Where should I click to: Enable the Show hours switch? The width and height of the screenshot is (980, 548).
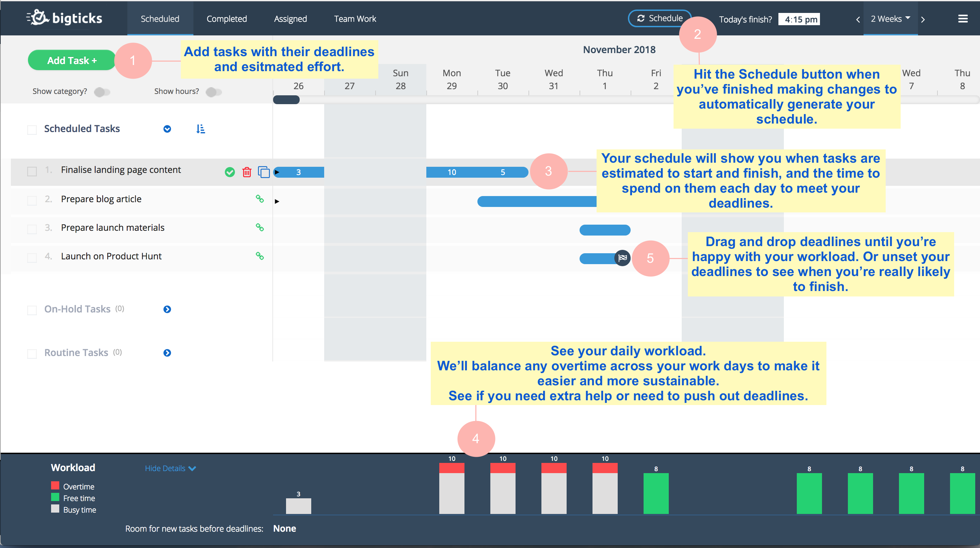click(214, 92)
